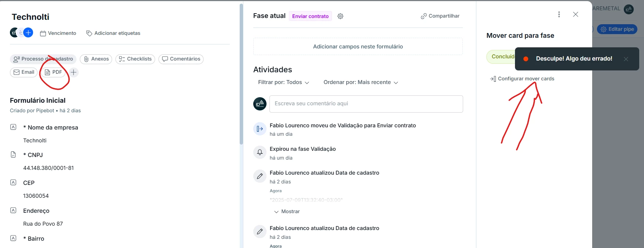
Task: Expand the Mostrar details toggle
Action: pos(287,212)
